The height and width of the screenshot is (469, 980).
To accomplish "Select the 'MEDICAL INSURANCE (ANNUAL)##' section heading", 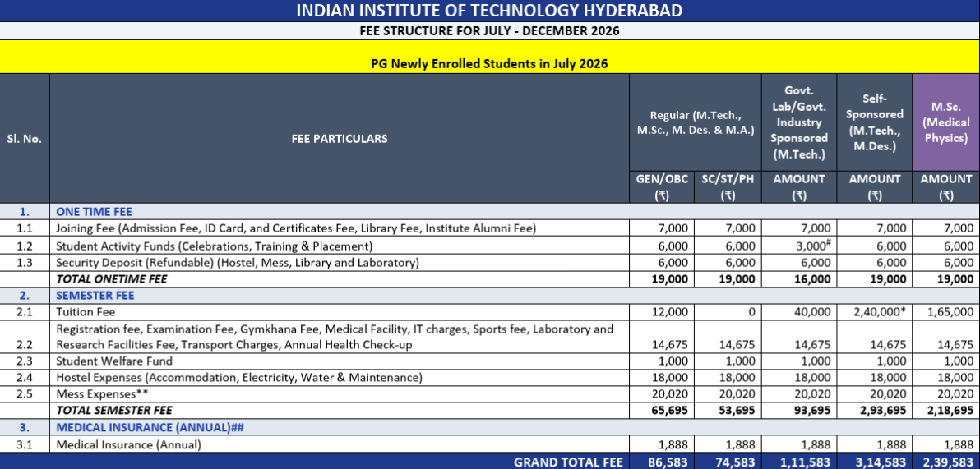I will pos(150,427).
